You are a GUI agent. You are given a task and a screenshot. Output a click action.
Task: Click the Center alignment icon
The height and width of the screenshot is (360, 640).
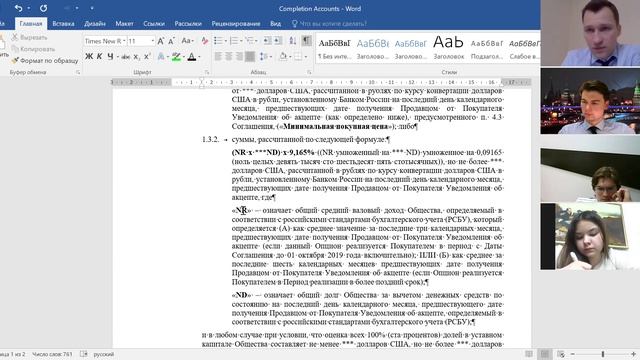pyautogui.click(x=229, y=57)
